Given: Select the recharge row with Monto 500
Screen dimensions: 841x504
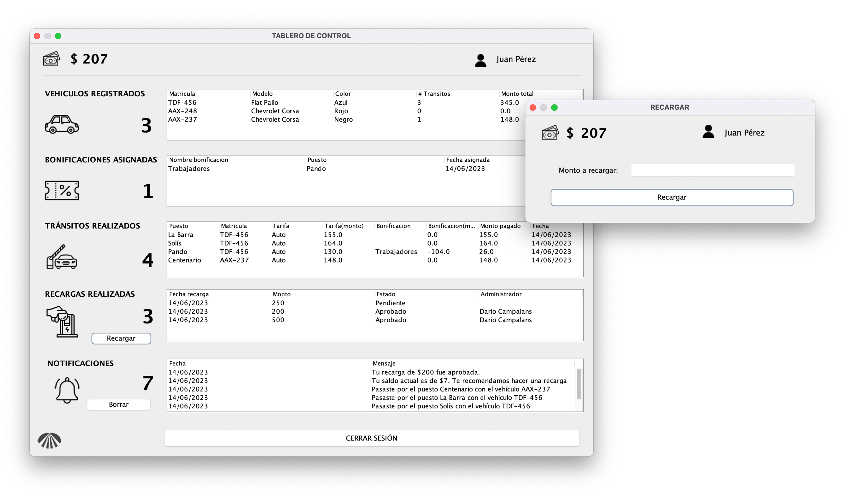Looking at the screenshot, I should [375, 320].
